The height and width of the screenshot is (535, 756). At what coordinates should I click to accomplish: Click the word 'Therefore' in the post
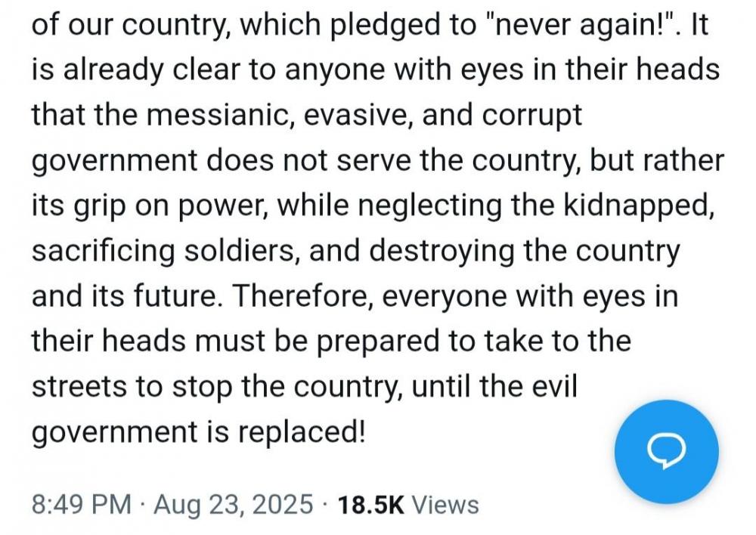[x=302, y=295]
